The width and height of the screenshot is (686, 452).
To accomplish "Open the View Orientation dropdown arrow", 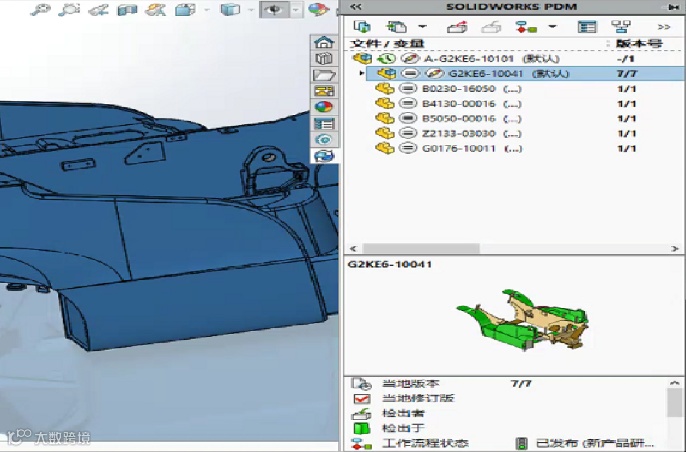I will [x=207, y=9].
